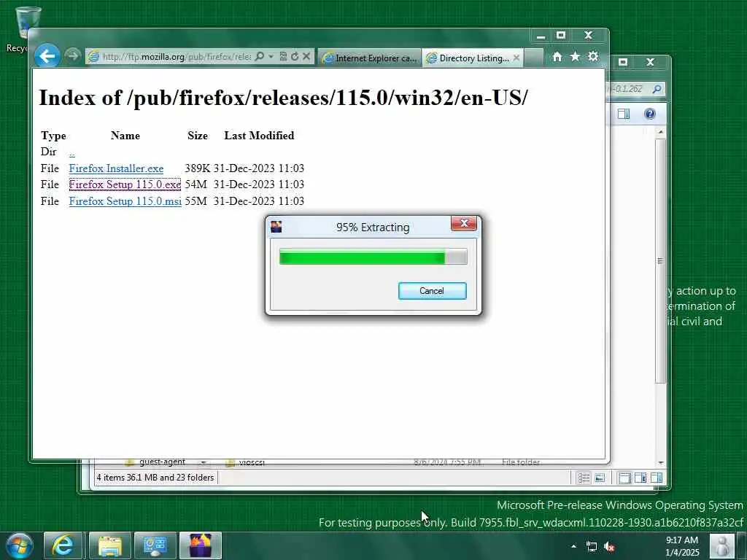Viewport: 747px width, 560px height.
Task: Toggle the first pane layout icon in the Explorer status bar
Action: coord(624,478)
